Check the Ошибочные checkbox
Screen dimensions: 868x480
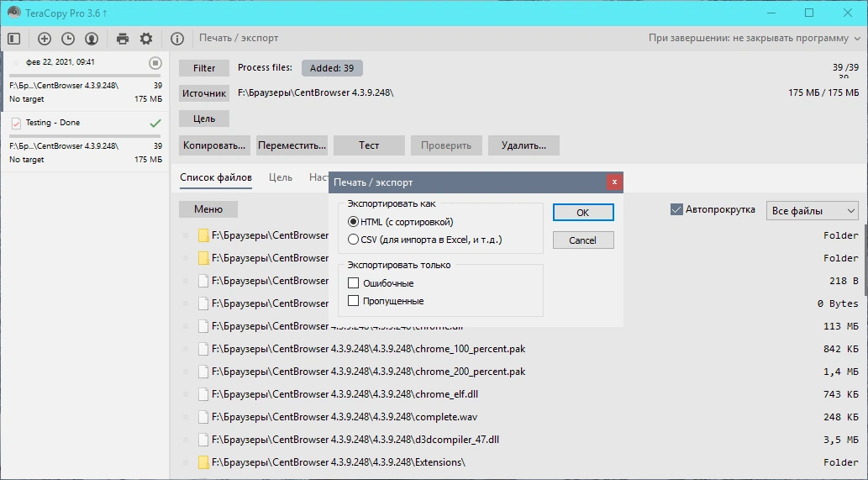tap(353, 283)
